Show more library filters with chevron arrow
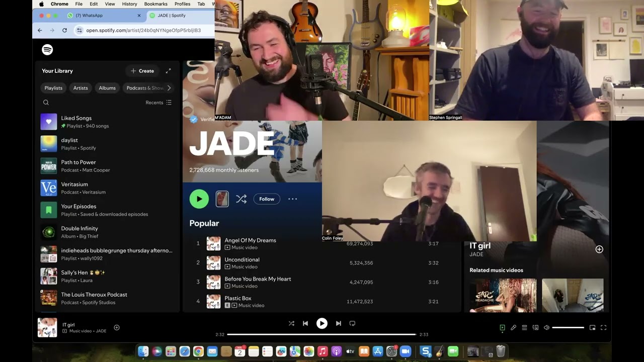644x362 pixels. click(x=169, y=88)
